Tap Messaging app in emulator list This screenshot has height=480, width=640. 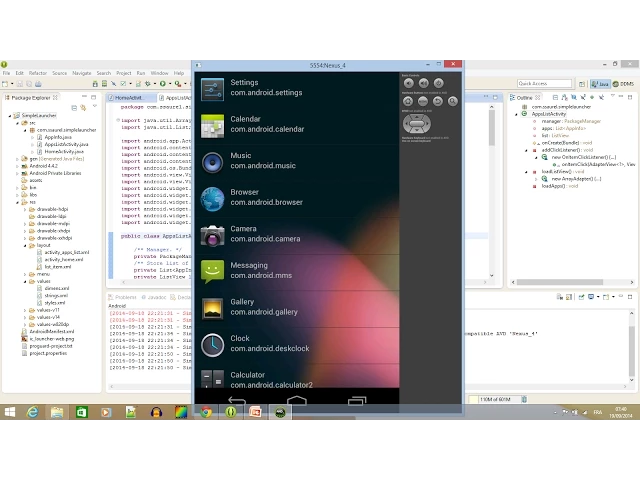pos(297,271)
